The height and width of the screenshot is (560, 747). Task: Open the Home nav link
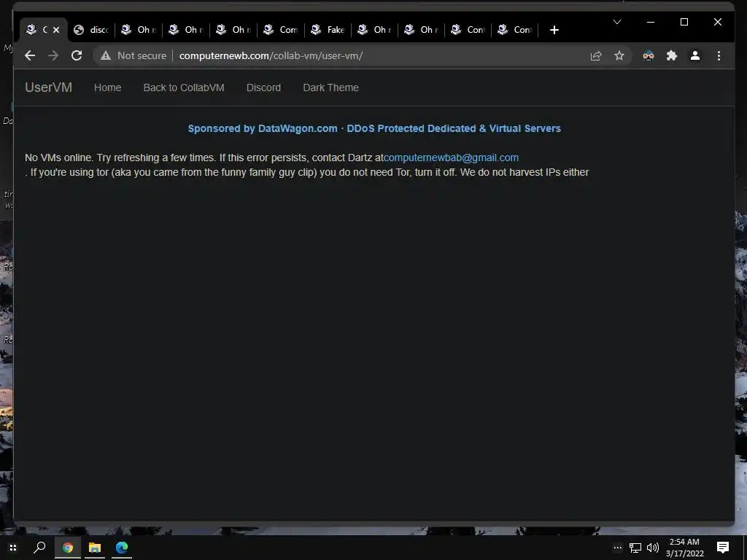click(108, 87)
